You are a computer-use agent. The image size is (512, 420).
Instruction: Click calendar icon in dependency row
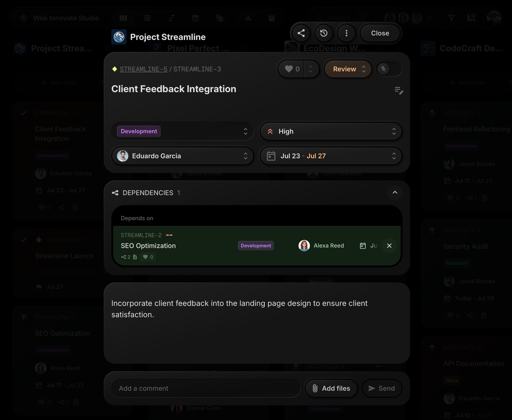point(363,246)
